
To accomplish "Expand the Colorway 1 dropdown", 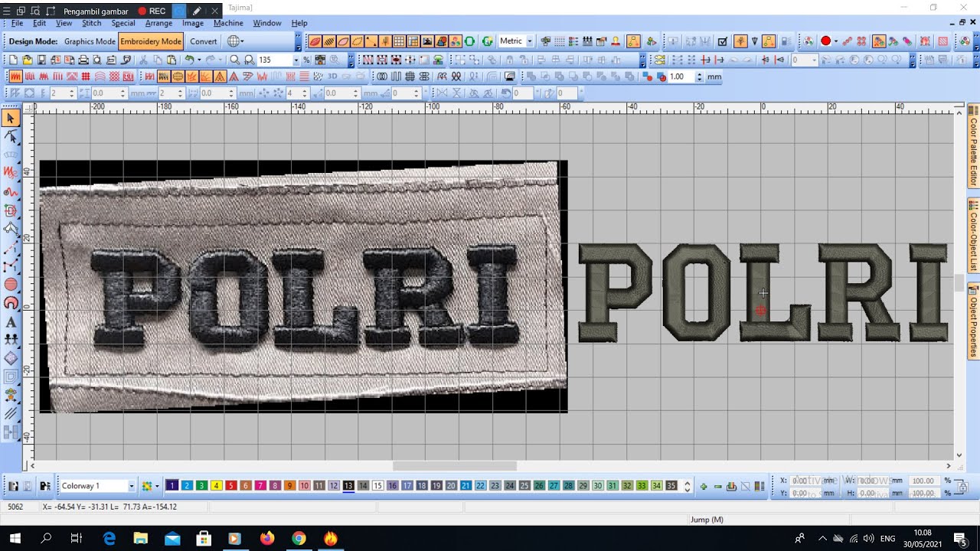I will (132, 486).
